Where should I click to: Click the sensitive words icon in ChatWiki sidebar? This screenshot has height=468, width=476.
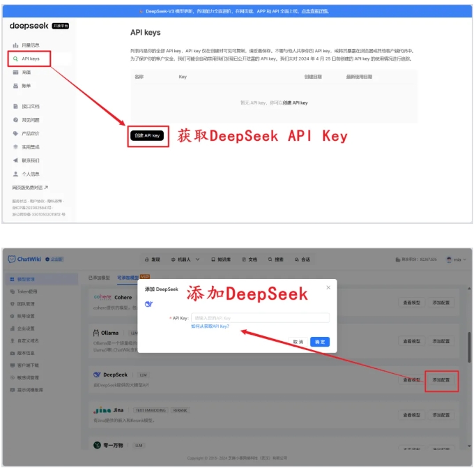click(x=12, y=377)
